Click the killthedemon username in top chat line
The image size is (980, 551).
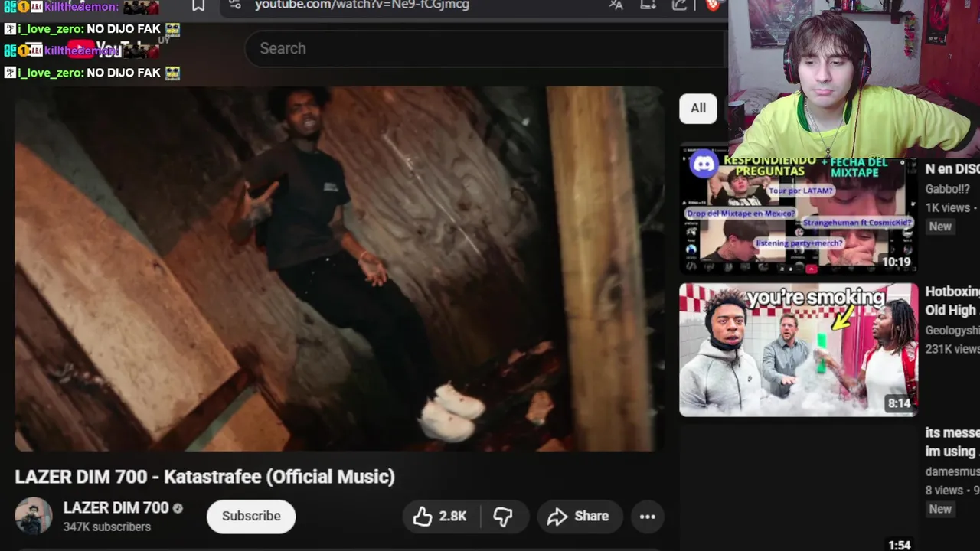(x=81, y=7)
